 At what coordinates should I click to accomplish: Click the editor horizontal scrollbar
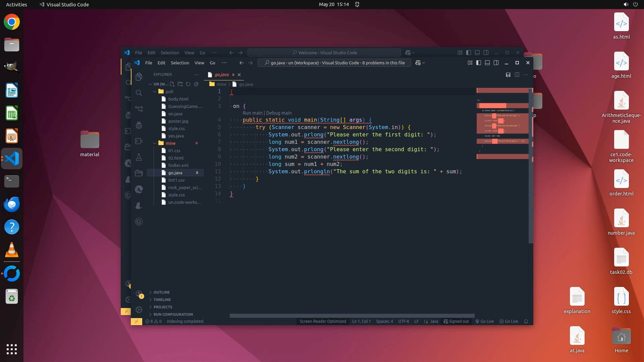[352, 316]
